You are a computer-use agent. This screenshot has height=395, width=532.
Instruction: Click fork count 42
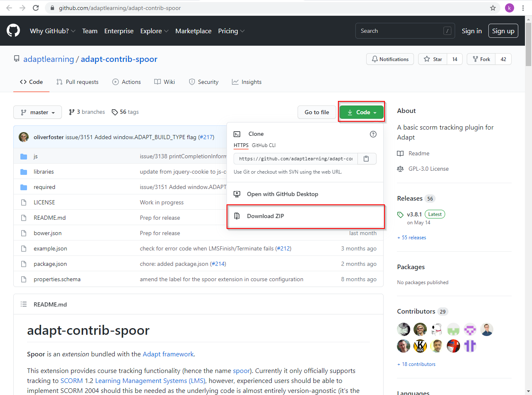(x=503, y=59)
